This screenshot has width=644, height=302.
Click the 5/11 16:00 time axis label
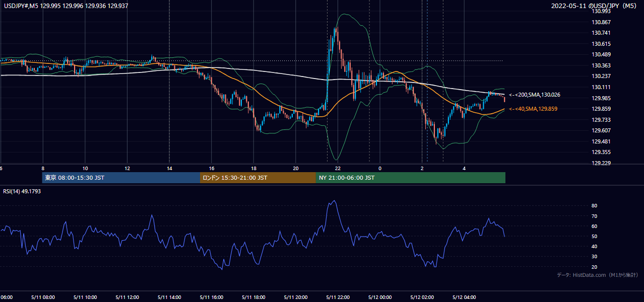click(x=212, y=297)
